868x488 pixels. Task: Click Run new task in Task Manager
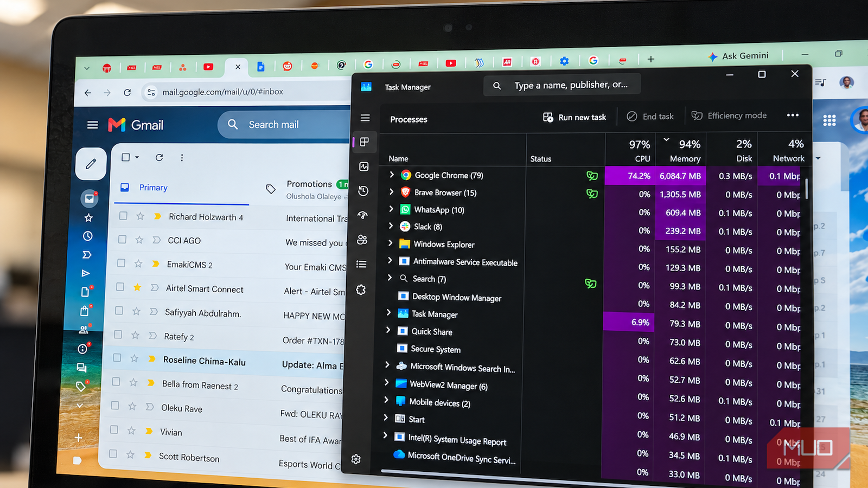click(575, 117)
